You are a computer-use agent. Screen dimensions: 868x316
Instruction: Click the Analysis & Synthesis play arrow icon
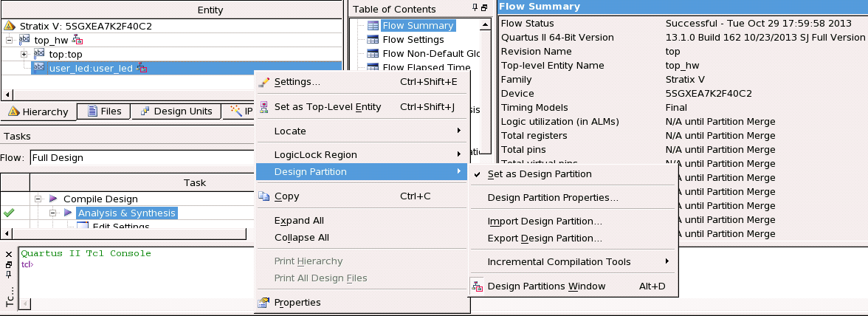[x=68, y=213]
